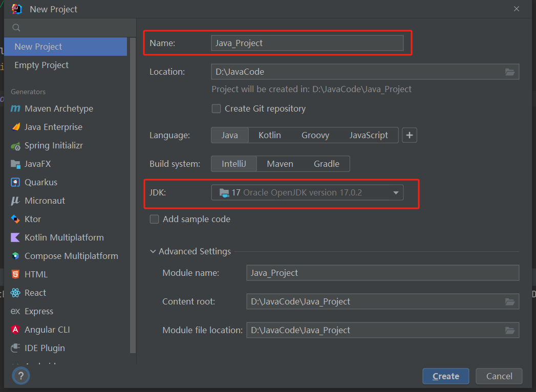The height and width of the screenshot is (392, 536).
Task: Open the JDK version dropdown
Action: [x=307, y=193]
